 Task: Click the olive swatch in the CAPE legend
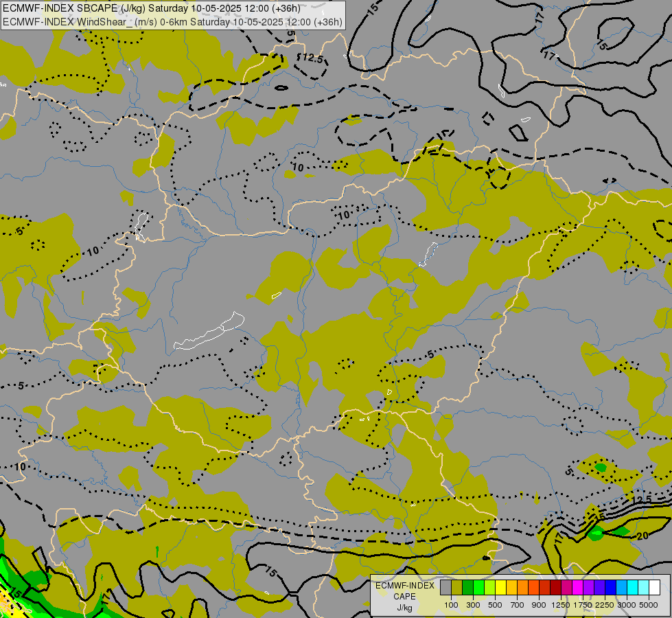(457, 587)
